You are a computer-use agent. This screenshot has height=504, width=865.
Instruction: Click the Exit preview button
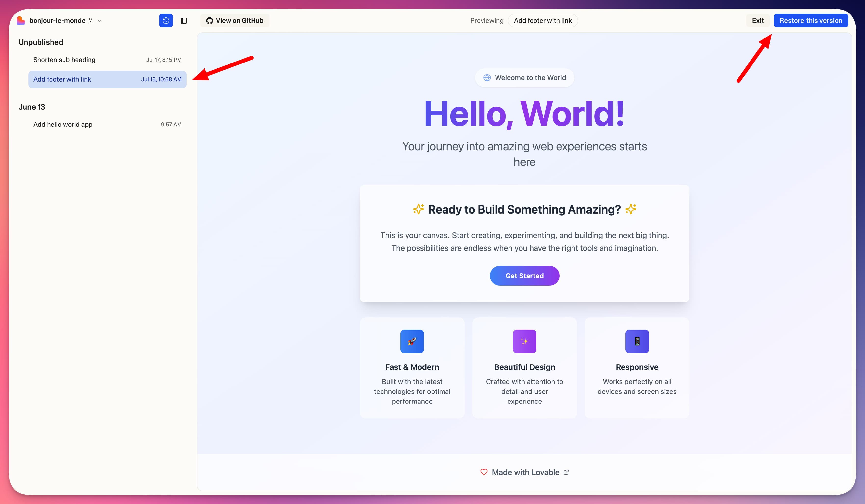758,21
